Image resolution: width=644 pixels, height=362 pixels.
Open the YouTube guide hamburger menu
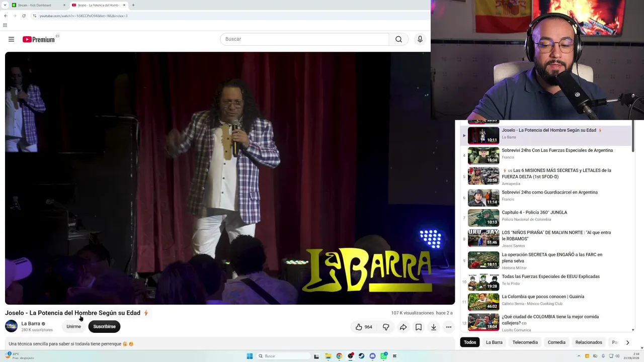11,39
